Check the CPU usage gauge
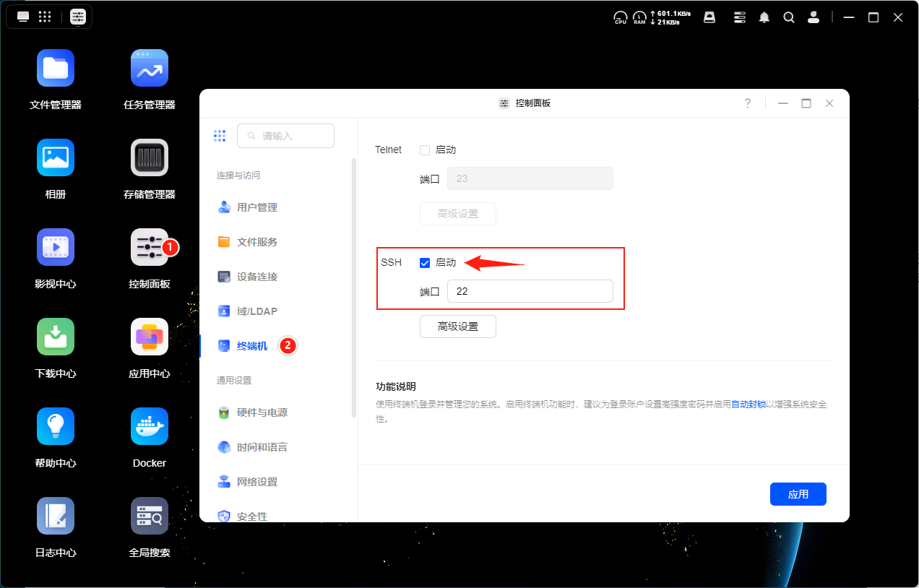 [x=621, y=17]
